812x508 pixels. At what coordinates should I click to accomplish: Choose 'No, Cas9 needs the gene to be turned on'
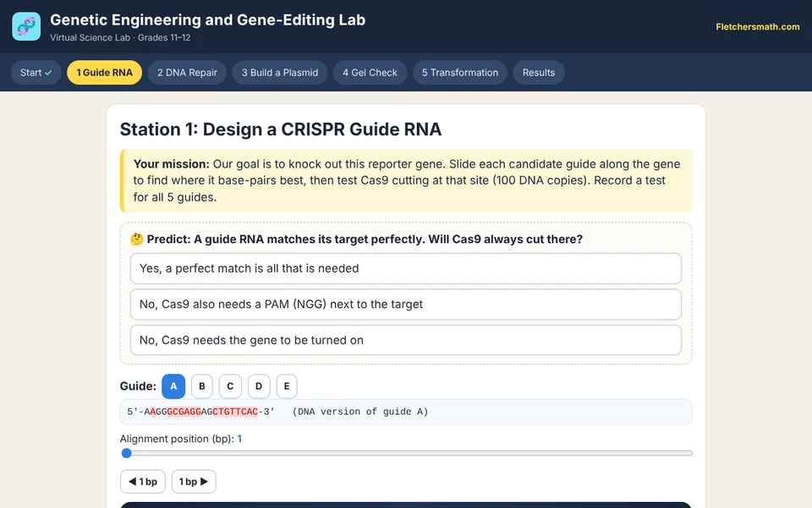(405, 340)
